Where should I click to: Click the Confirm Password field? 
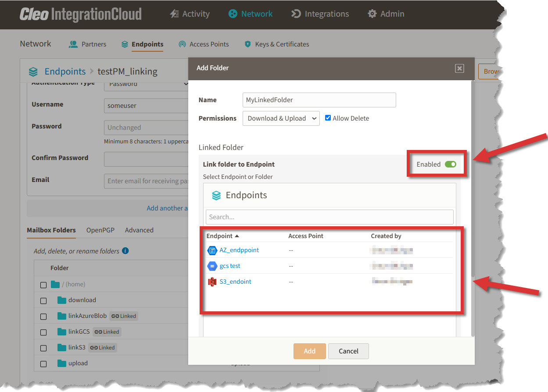click(x=147, y=159)
